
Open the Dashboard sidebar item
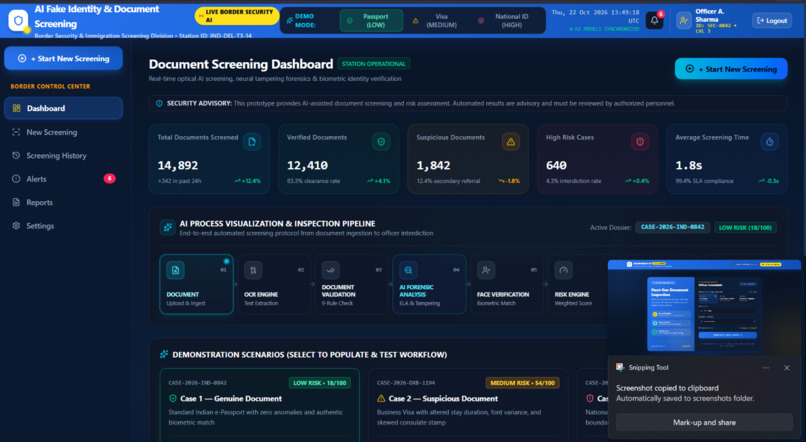64,108
